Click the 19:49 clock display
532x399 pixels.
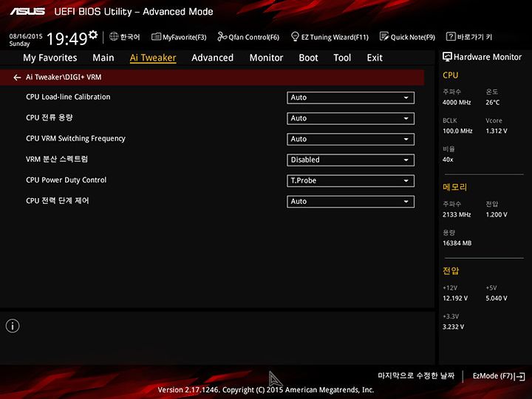[x=66, y=38]
